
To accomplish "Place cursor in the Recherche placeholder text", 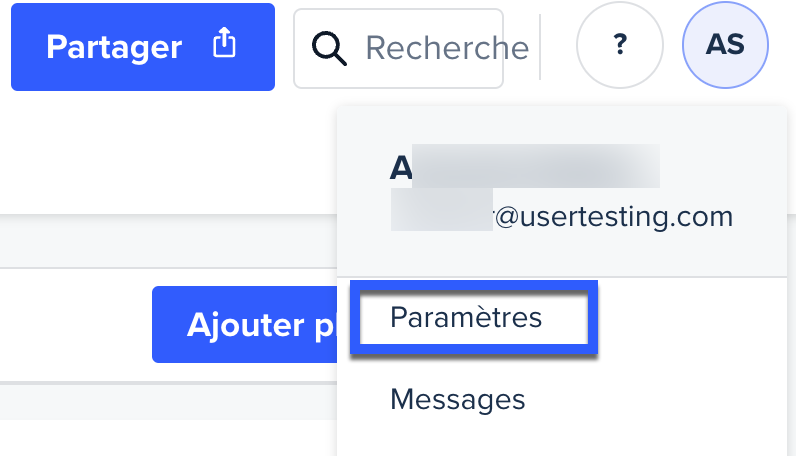I will click(x=446, y=48).
